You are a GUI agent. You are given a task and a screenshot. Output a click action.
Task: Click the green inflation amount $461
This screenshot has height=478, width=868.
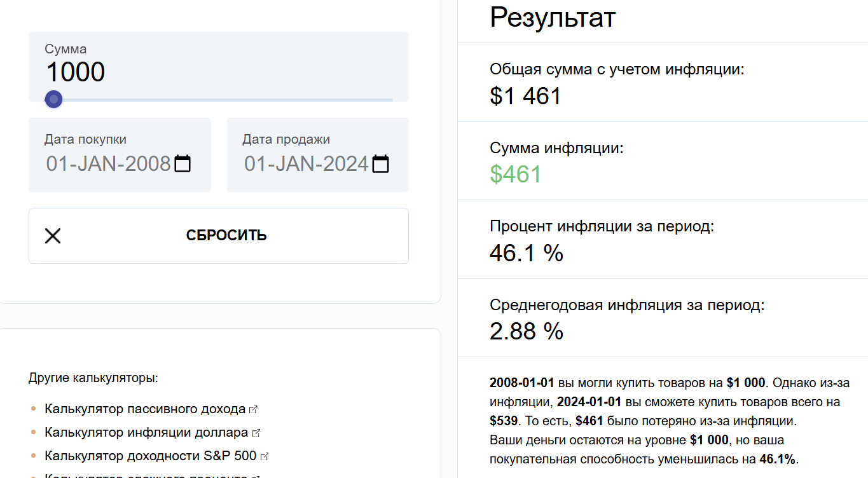pyautogui.click(x=516, y=174)
